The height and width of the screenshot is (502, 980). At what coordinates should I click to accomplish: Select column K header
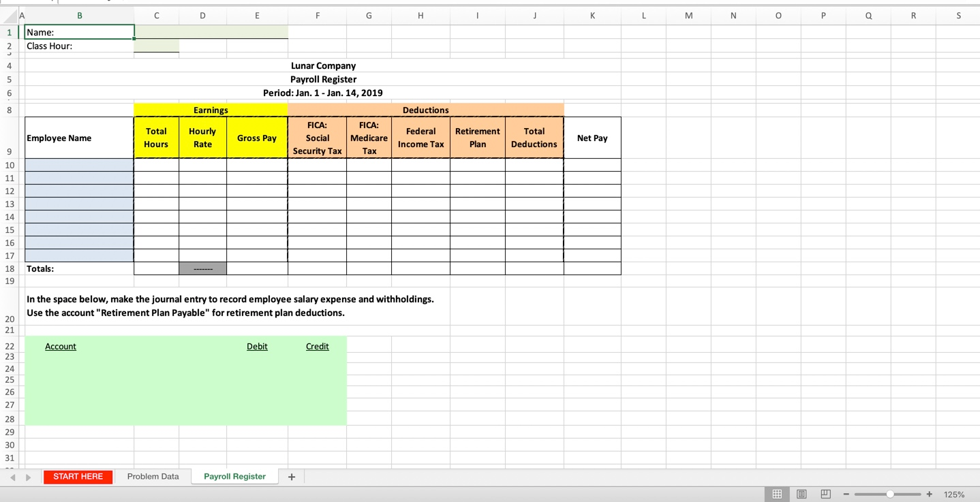coord(592,15)
